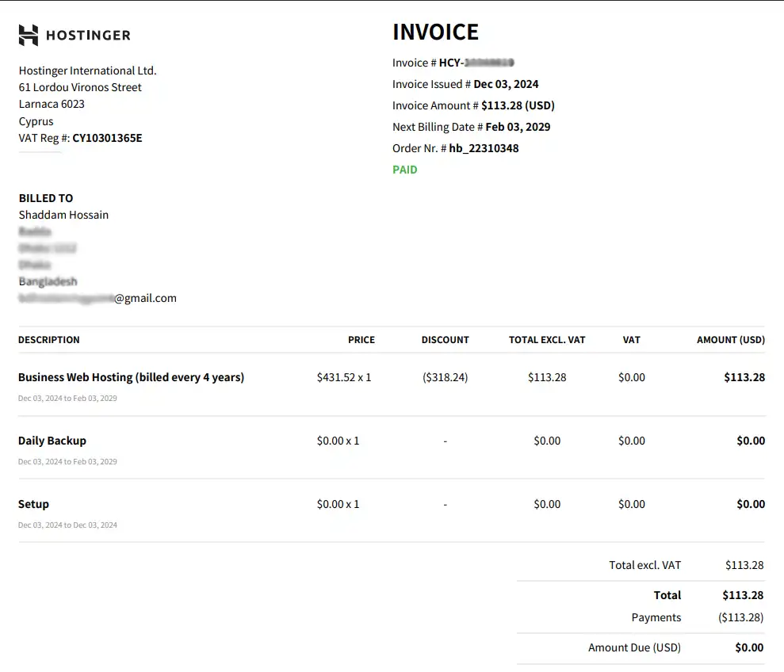Image resolution: width=784 pixels, height=672 pixels.
Task: Click the AMOUNT (USD) column header
Action: [731, 340]
